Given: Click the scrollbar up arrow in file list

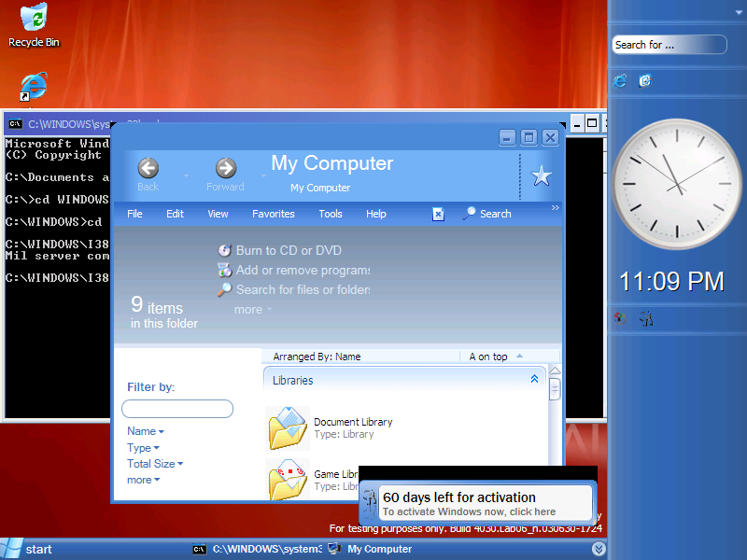Looking at the screenshot, I should pyautogui.click(x=555, y=371).
